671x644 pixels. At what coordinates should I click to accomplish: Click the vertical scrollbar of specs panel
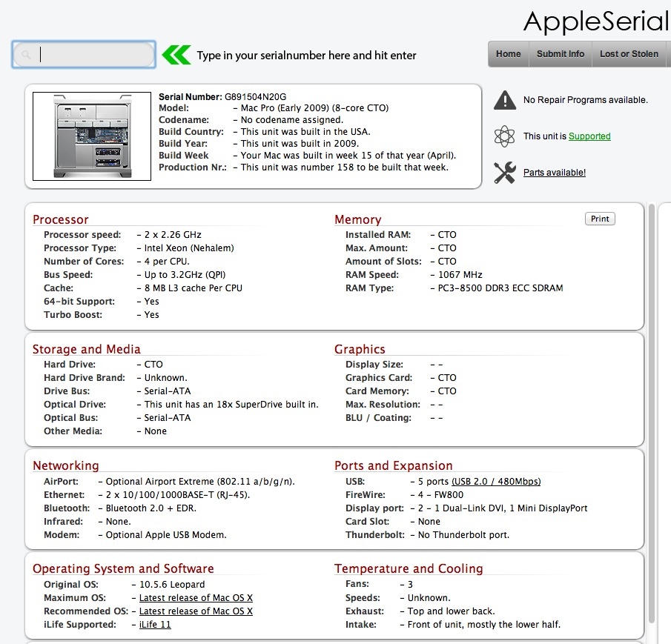tap(651, 413)
